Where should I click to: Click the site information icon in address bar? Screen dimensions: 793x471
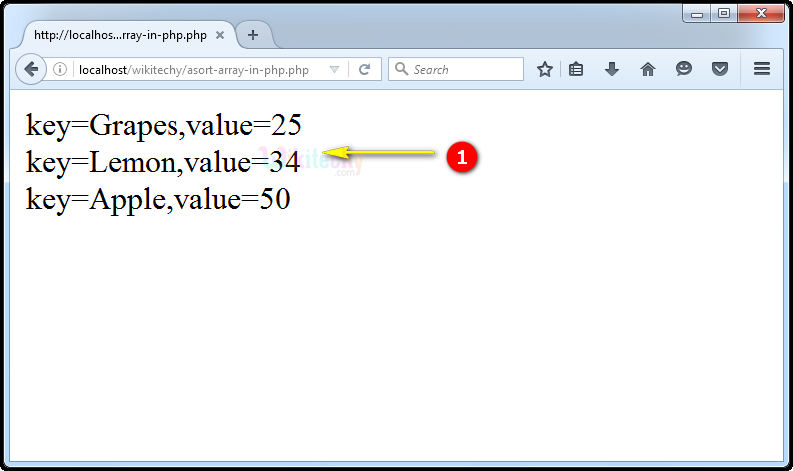click(x=60, y=70)
